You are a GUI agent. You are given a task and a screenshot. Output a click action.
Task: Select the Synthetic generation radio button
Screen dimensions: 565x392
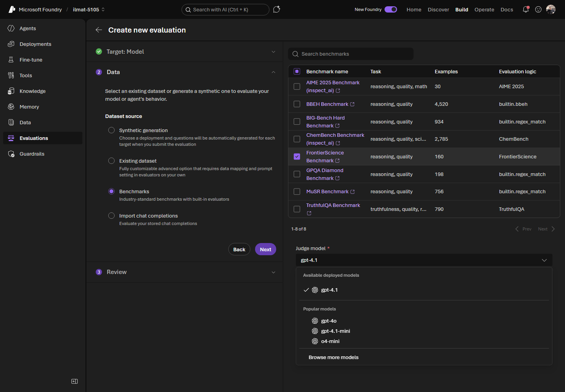point(111,130)
